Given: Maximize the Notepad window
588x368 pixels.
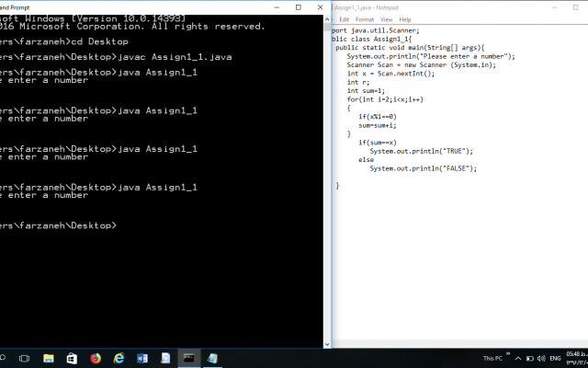Looking at the screenshot, I should tap(576, 7).
